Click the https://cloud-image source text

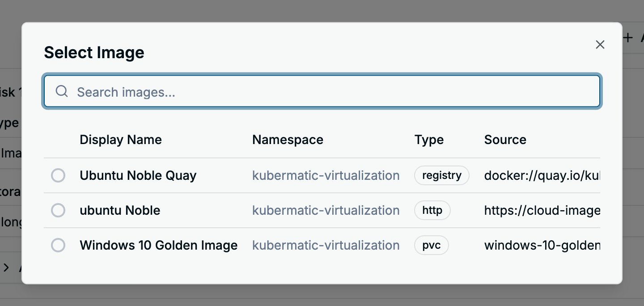542,210
